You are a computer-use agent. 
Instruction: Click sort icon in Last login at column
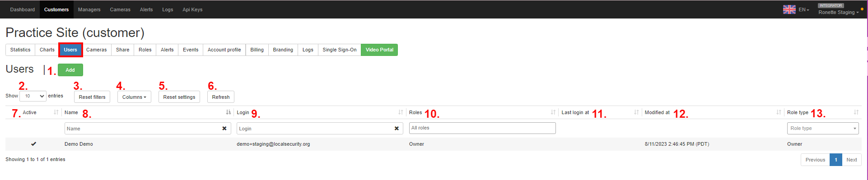636,112
